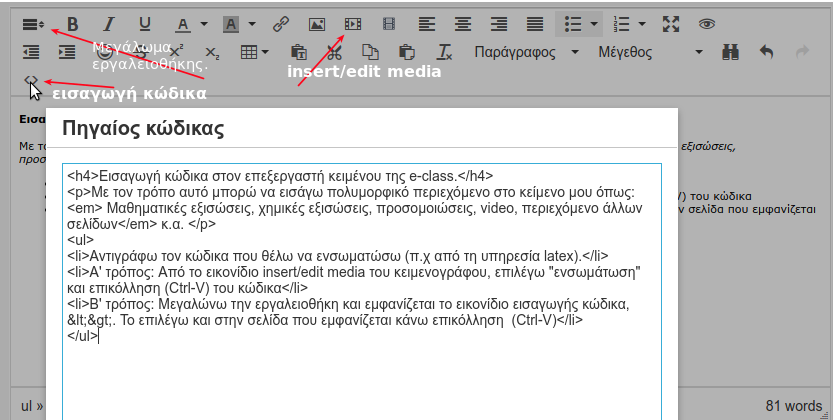
Task: Apply italic formatting
Action: pyautogui.click(x=109, y=24)
